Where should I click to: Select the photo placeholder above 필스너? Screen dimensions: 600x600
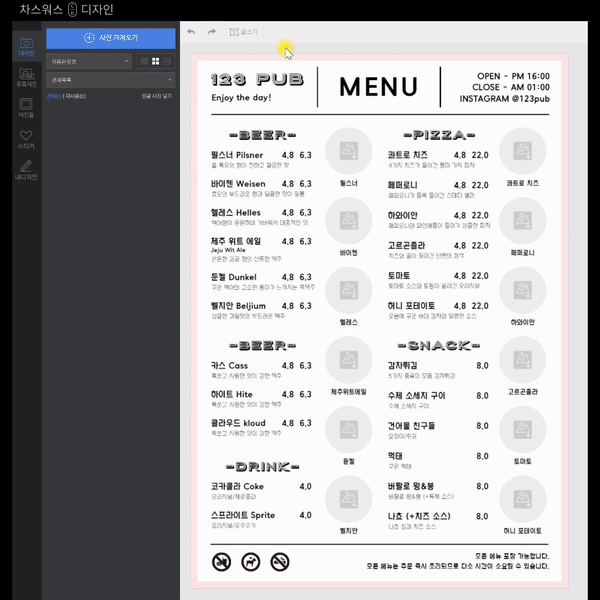tap(349, 151)
